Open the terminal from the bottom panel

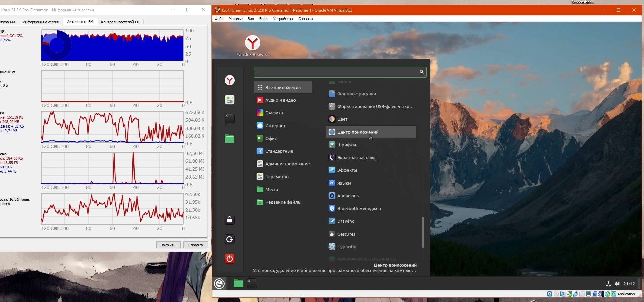pos(252,284)
